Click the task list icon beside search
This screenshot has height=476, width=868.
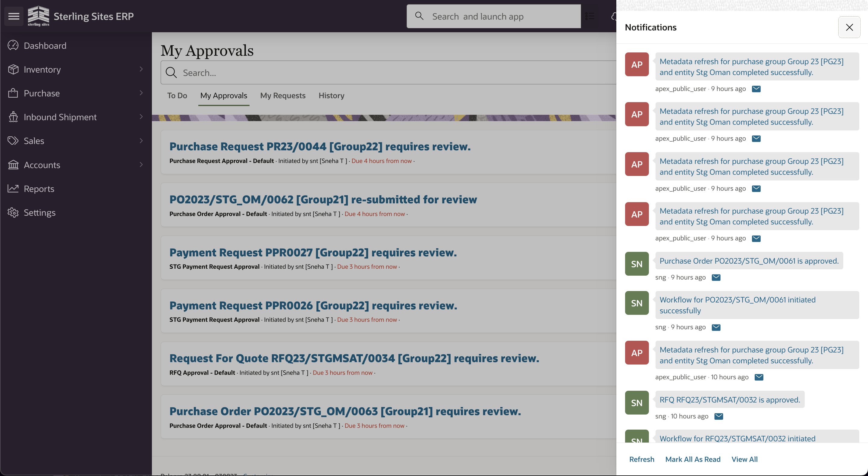tap(590, 16)
